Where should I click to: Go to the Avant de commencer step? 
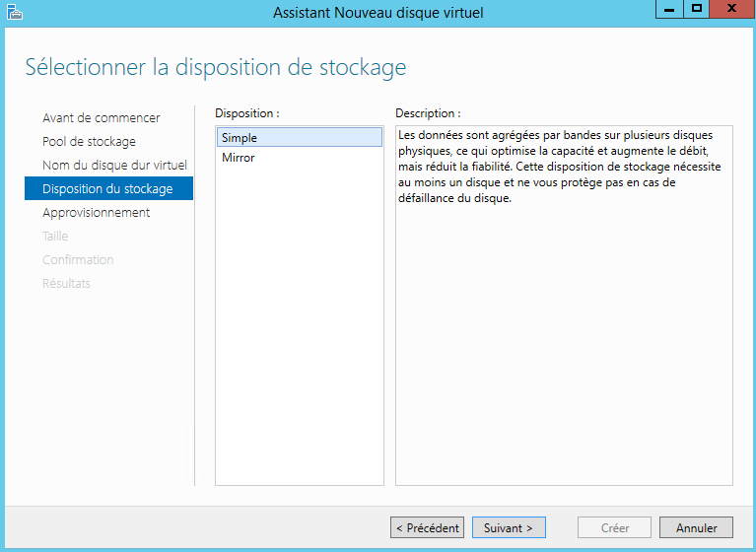coord(101,118)
